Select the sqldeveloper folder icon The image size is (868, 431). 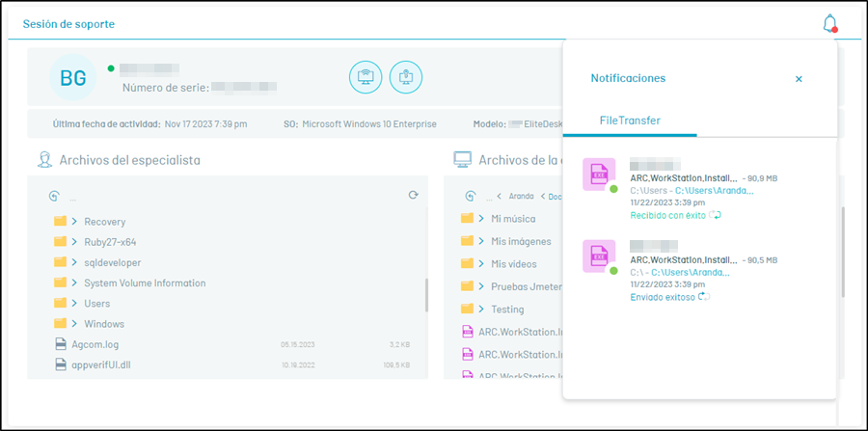click(61, 262)
